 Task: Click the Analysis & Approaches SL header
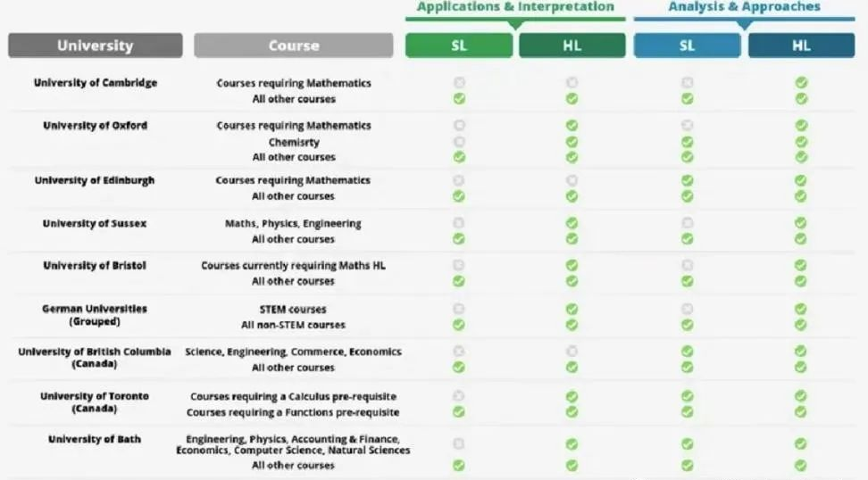coord(687,46)
